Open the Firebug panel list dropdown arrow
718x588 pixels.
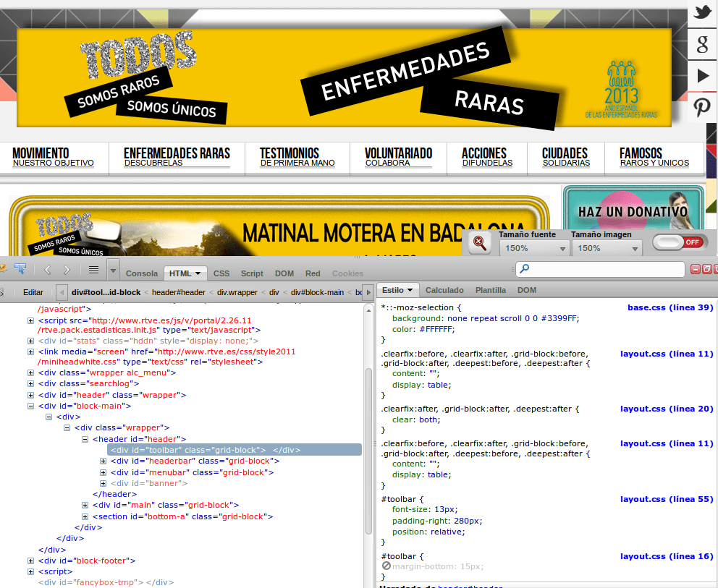coord(113,270)
